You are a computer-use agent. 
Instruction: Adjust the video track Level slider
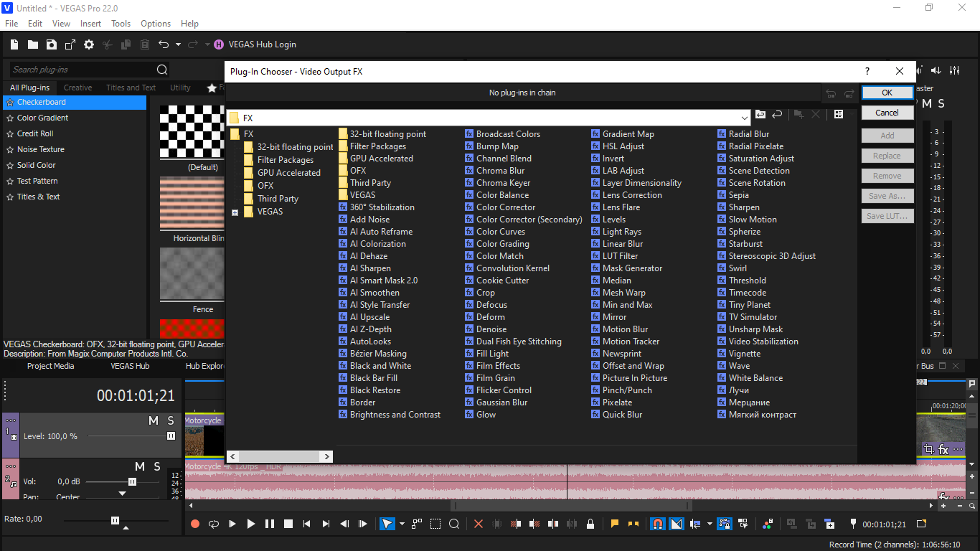tap(171, 436)
